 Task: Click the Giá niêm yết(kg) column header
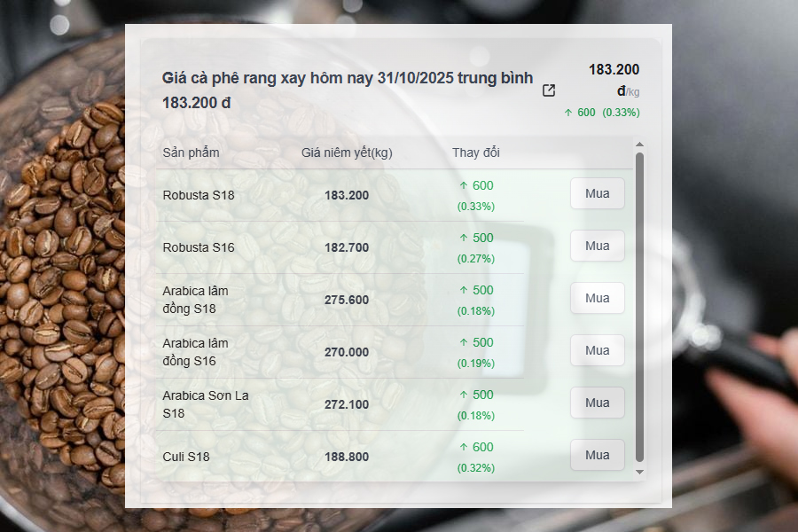click(x=347, y=153)
